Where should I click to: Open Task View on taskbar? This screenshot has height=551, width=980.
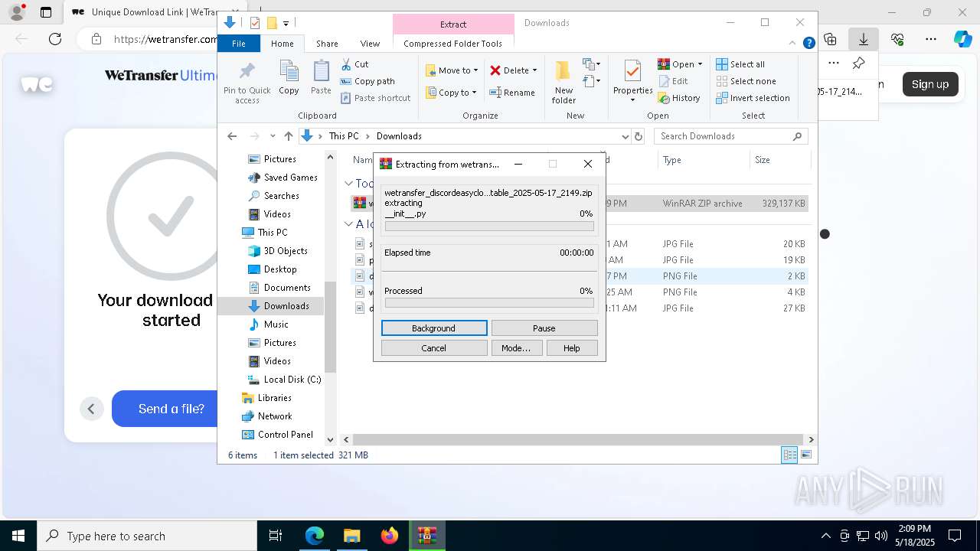pos(276,536)
